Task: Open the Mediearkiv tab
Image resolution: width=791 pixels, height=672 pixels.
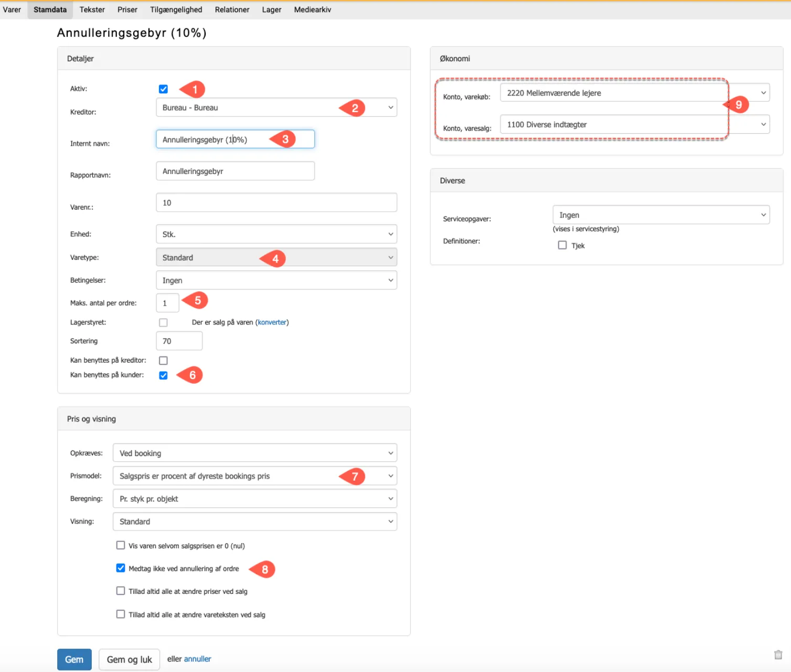Action: (312, 9)
